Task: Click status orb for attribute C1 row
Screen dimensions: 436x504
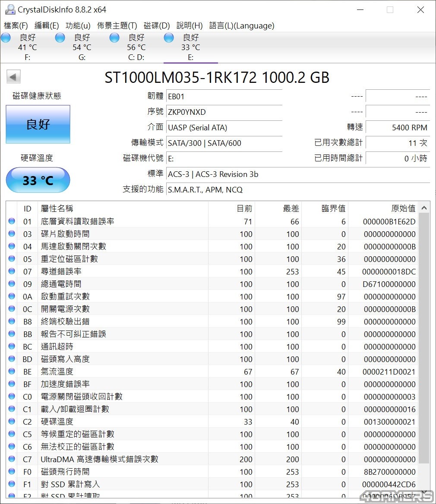Action: click(x=12, y=409)
